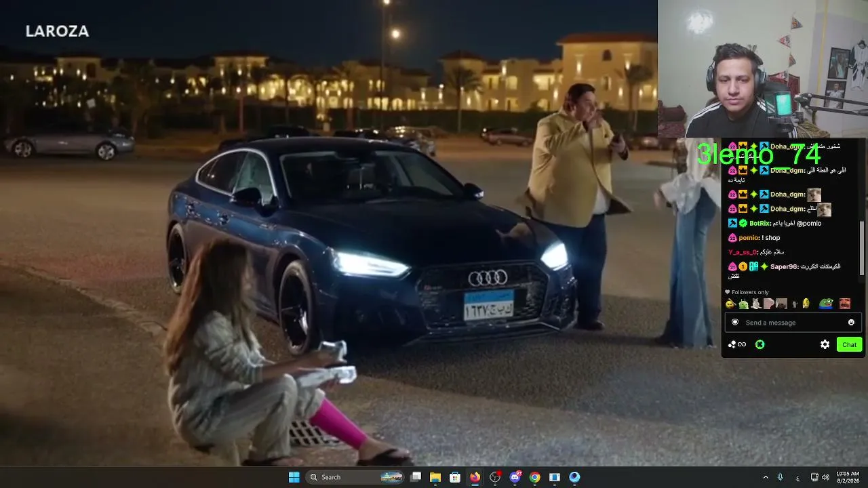Click the microphone icon in system tray
The height and width of the screenshot is (488, 868).
tap(781, 477)
